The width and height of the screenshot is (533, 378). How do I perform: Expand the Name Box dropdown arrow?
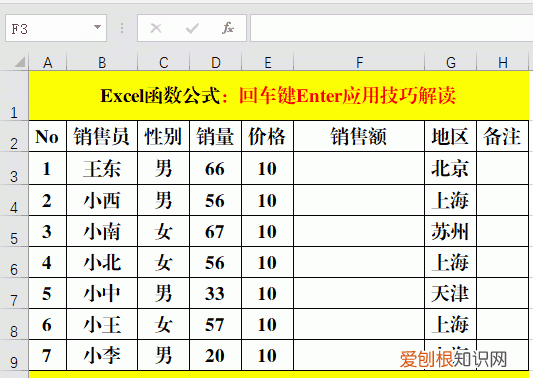(x=98, y=27)
